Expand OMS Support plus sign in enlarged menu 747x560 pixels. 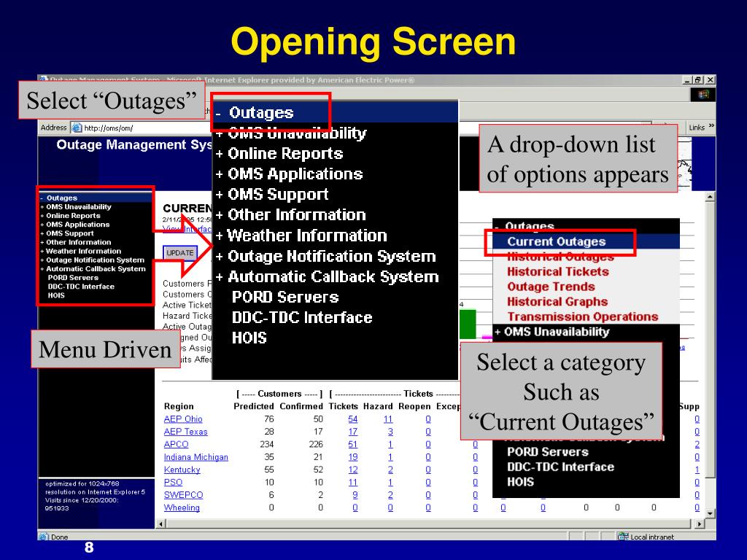(219, 195)
